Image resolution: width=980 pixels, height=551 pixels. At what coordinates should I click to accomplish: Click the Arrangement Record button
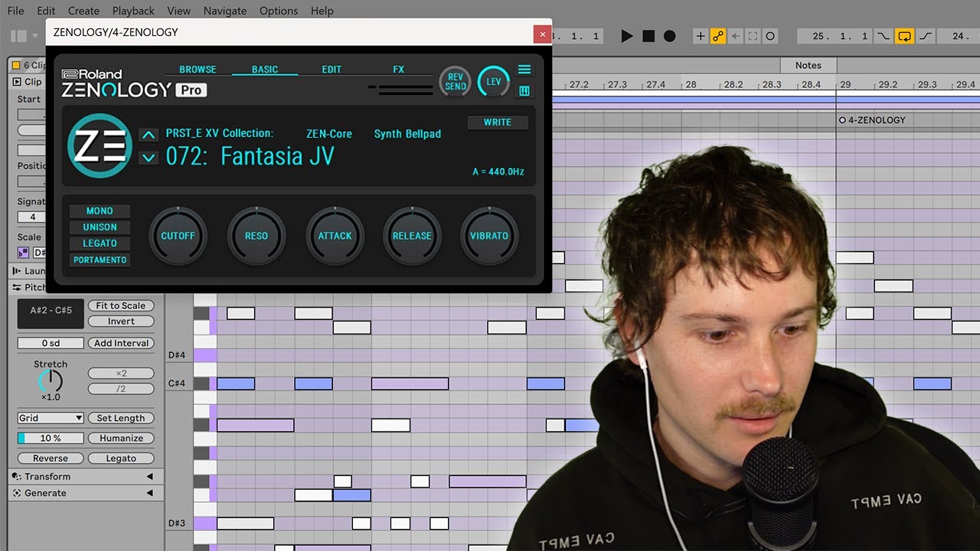click(x=670, y=36)
